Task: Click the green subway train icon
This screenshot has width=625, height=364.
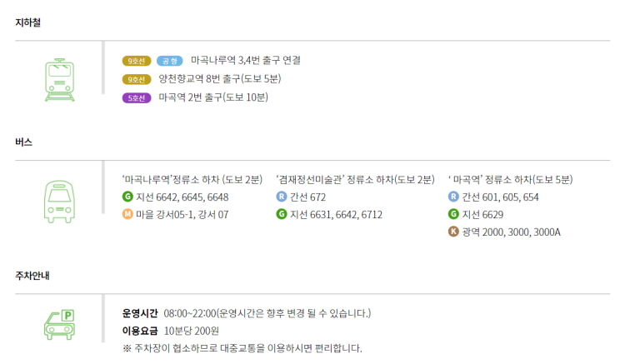Action: pyautogui.click(x=59, y=79)
